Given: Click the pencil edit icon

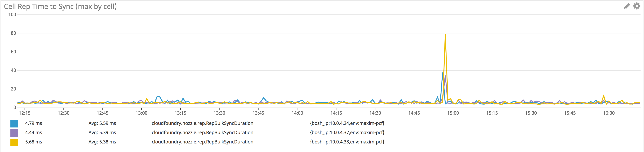Looking at the screenshot, I should click(627, 6).
